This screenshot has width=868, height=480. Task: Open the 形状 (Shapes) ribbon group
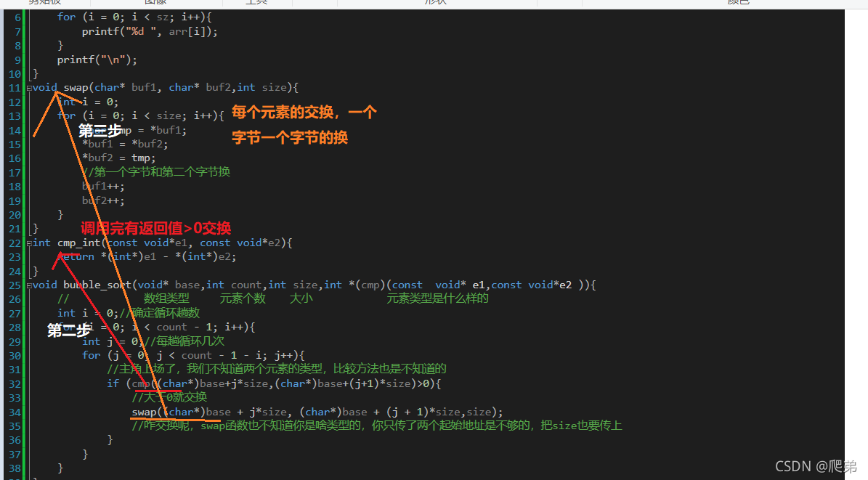(x=435, y=2)
